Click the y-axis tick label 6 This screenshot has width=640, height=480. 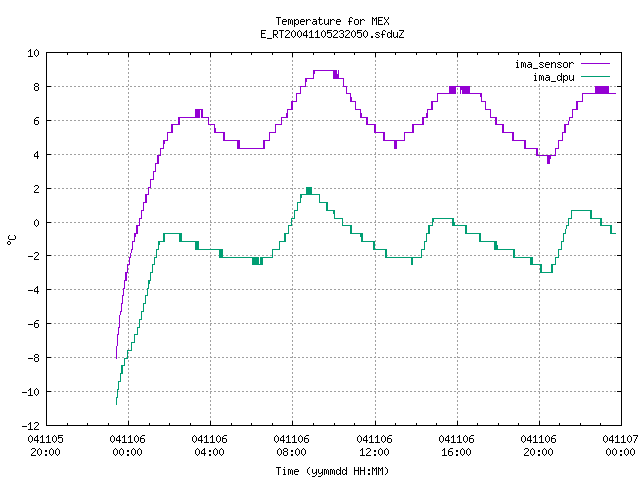coord(37,121)
